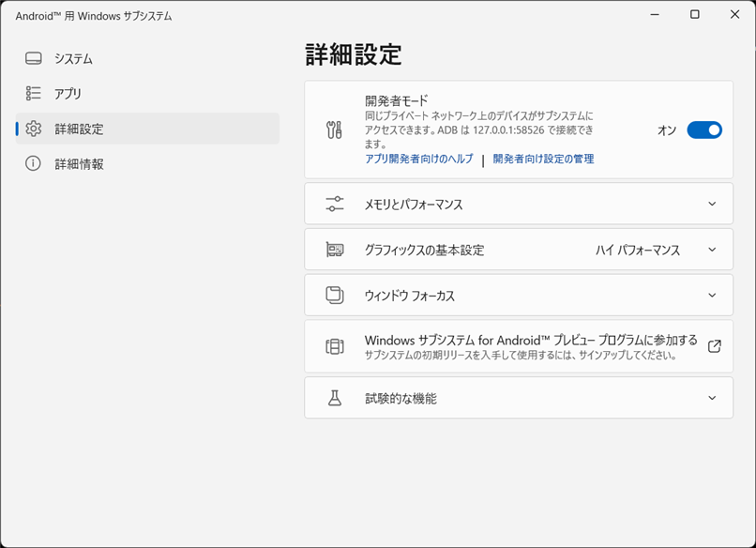This screenshot has height=548, width=756.
Task: Click the 詳細設定 page heading
Action: coord(354,54)
